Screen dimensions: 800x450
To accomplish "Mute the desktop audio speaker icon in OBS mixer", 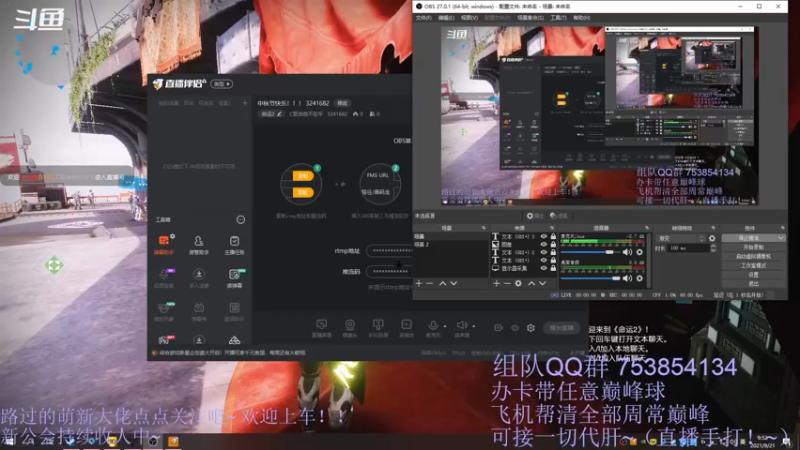I will pyautogui.click(x=628, y=279).
